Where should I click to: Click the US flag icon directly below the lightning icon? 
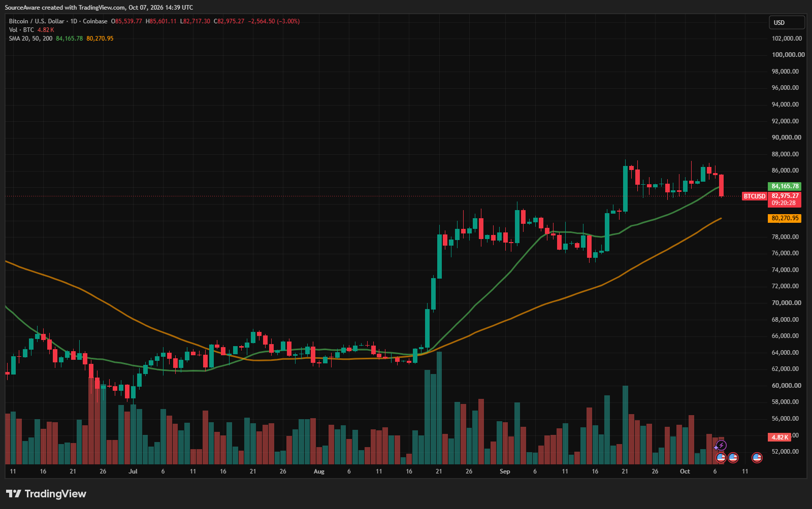(721, 458)
